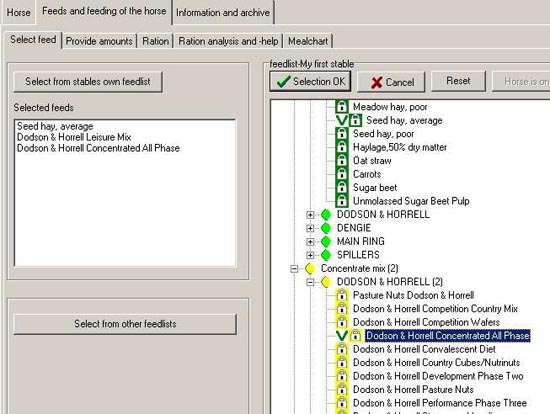Expand the DENGIE tree node

point(310,228)
